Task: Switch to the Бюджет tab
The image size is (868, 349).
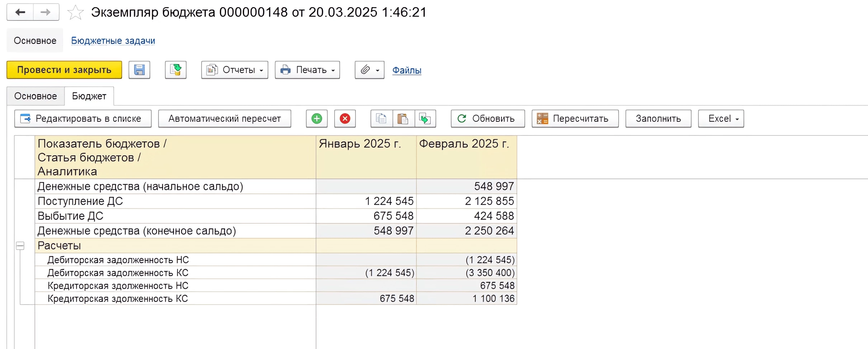Action: pos(89,96)
